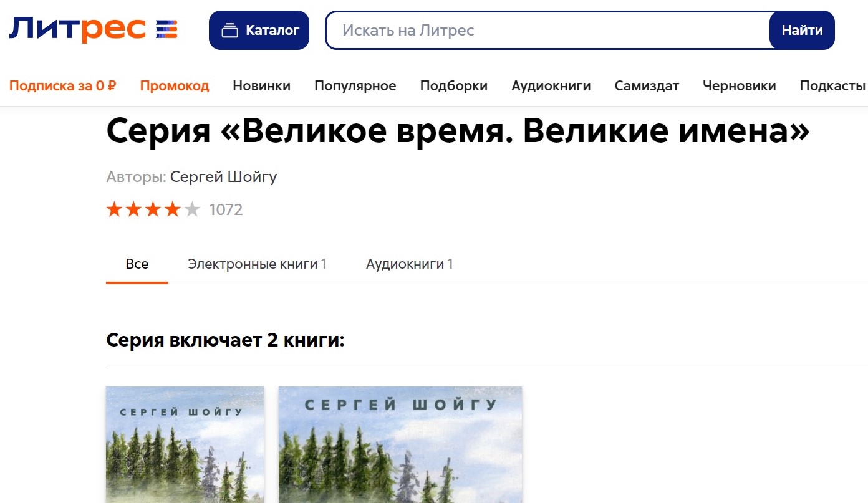The height and width of the screenshot is (503, 868).
Task: Select the Все tab
Action: coord(137,264)
